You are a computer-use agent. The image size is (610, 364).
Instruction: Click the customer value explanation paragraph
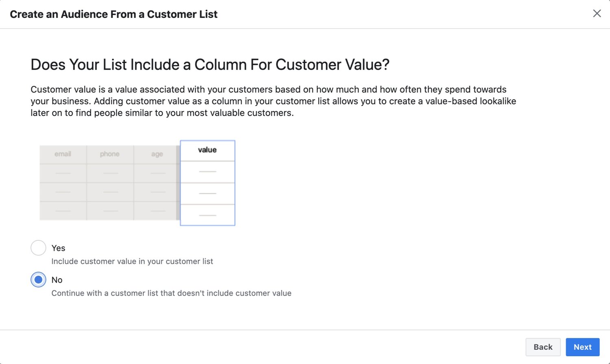(x=273, y=101)
